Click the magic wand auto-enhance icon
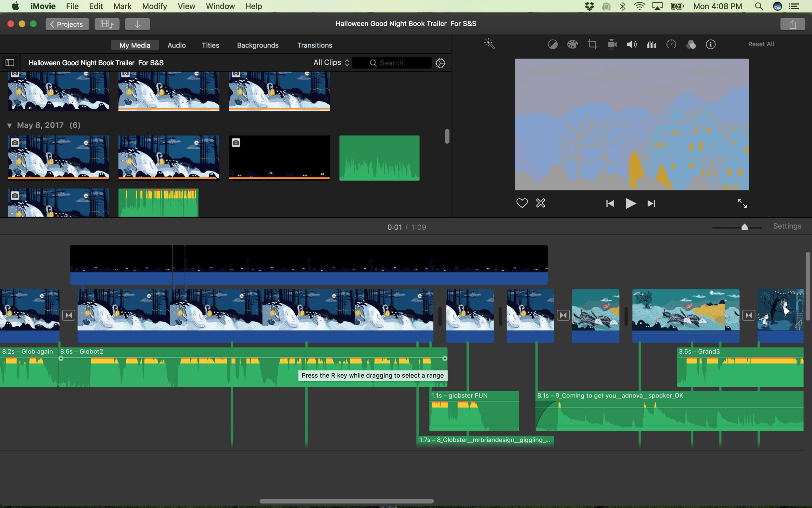 (x=489, y=44)
